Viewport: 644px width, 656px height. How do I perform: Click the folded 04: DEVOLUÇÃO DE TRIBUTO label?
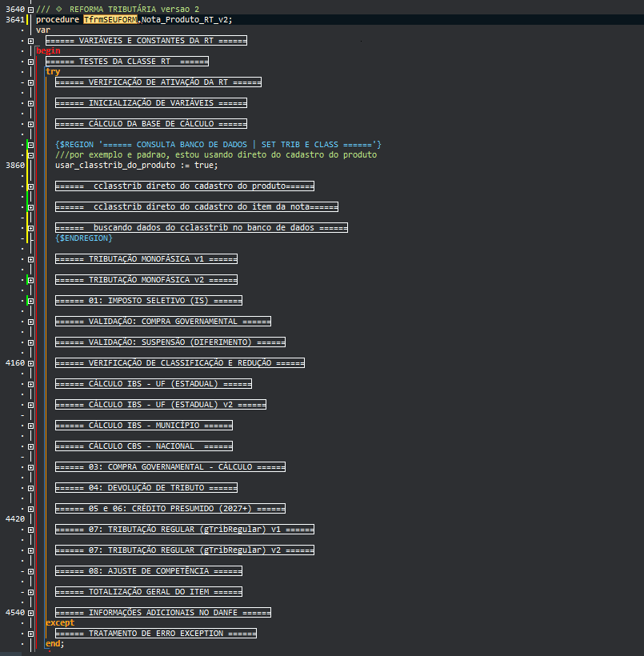coord(146,487)
